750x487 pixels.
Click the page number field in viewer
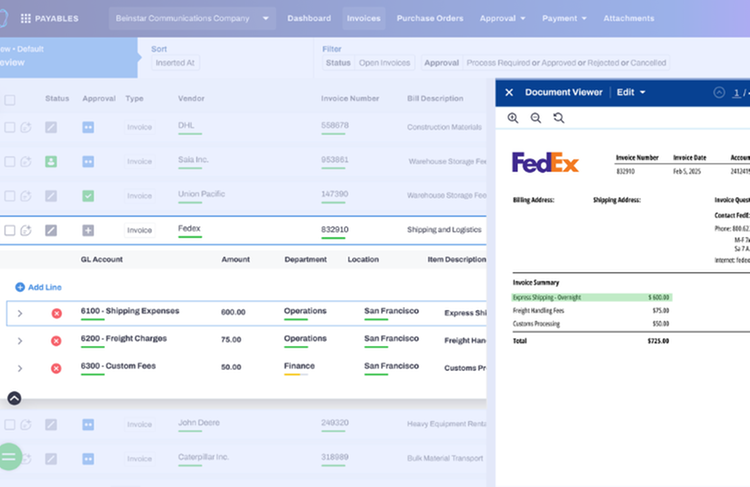[737, 93]
